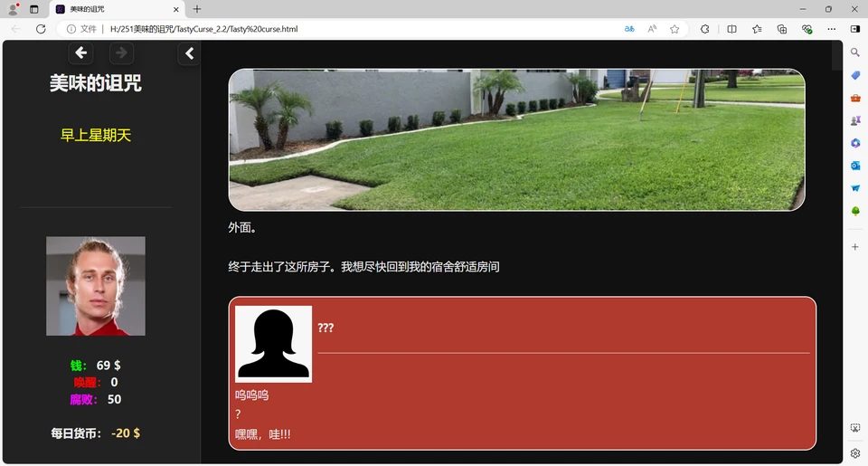This screenshot has height=466, width=868.
Task: Open browser settings and more menu
Action: point(831,29)
